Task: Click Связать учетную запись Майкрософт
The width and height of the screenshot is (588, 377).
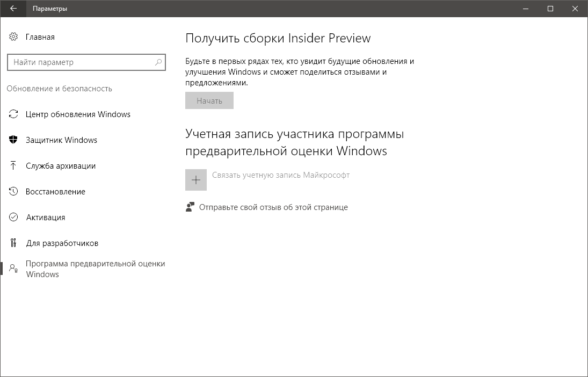Action: 281,175
